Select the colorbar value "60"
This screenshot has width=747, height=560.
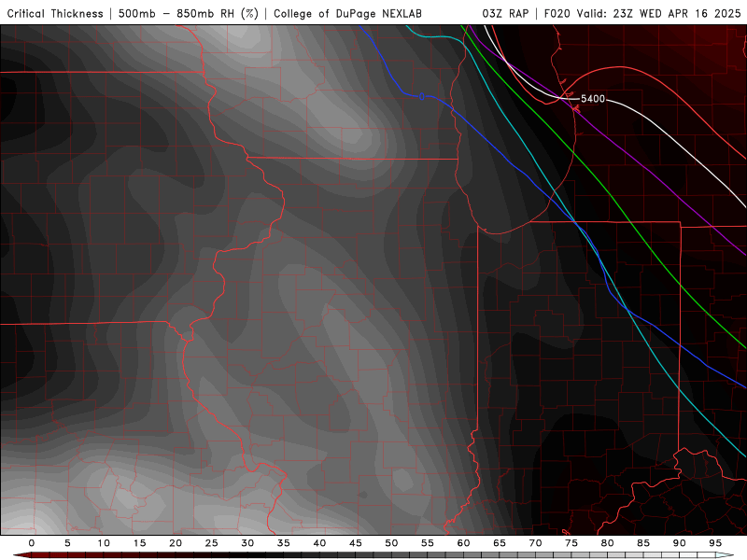click(x=463, y=543)
